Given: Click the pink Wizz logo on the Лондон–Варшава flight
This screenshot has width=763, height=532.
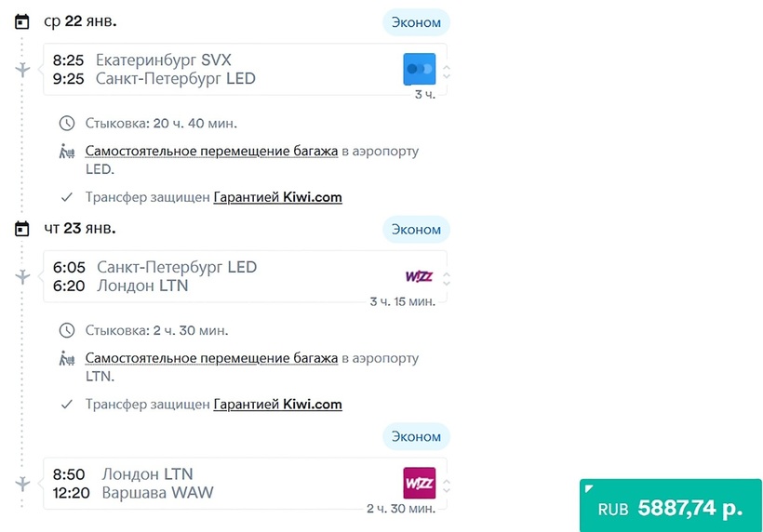Looking at the screenshot, I should point(419,484).
